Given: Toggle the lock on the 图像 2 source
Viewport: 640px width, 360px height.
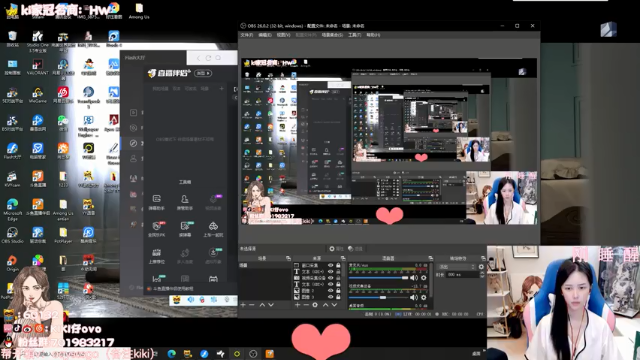Looking at the screenshot, I should click(x=338, y=291).
